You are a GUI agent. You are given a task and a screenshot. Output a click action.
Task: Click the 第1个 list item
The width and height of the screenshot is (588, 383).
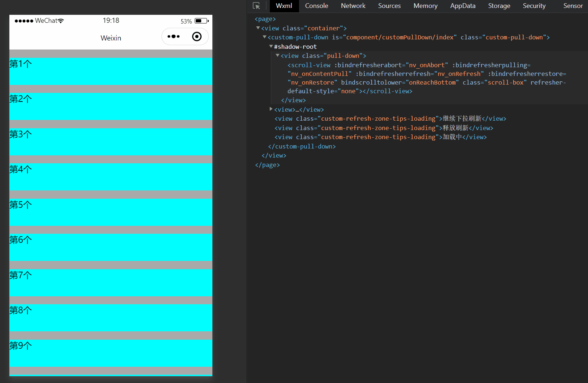point(111,71)
